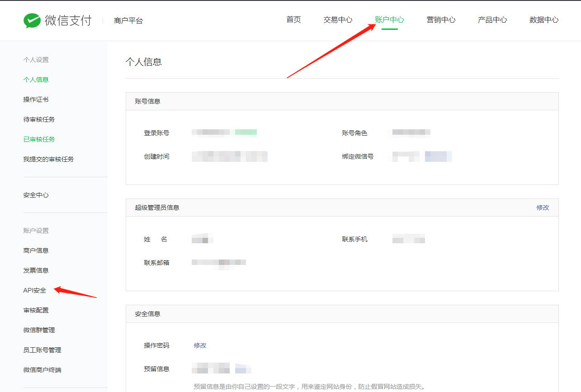The image size is (581, 392).
Task: Click the 商户平台 label in the header
Action: point(128,20)
